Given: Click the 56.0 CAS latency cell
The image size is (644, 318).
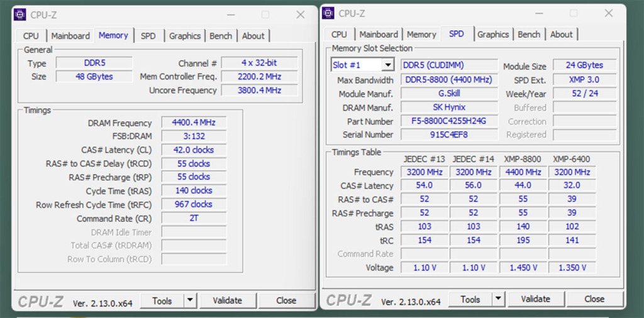Looking at the screenshot, I should pyautogui.click(x=473, y=185).
